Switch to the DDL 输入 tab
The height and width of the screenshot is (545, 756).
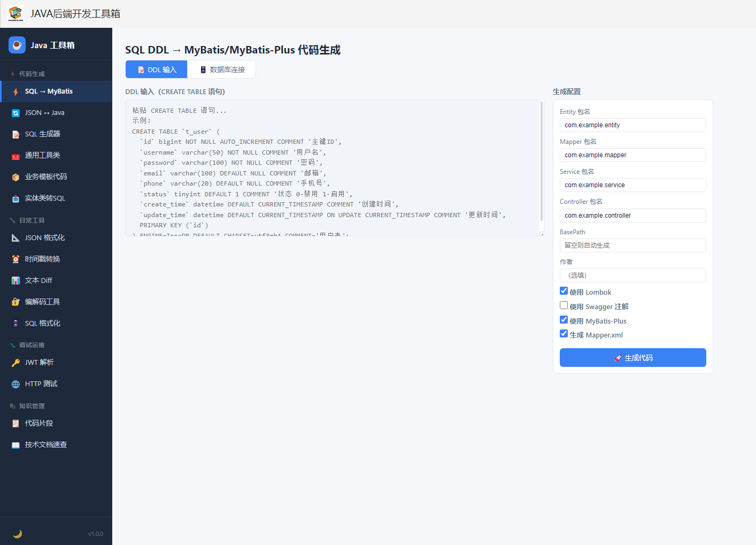(x=156, y=70)
